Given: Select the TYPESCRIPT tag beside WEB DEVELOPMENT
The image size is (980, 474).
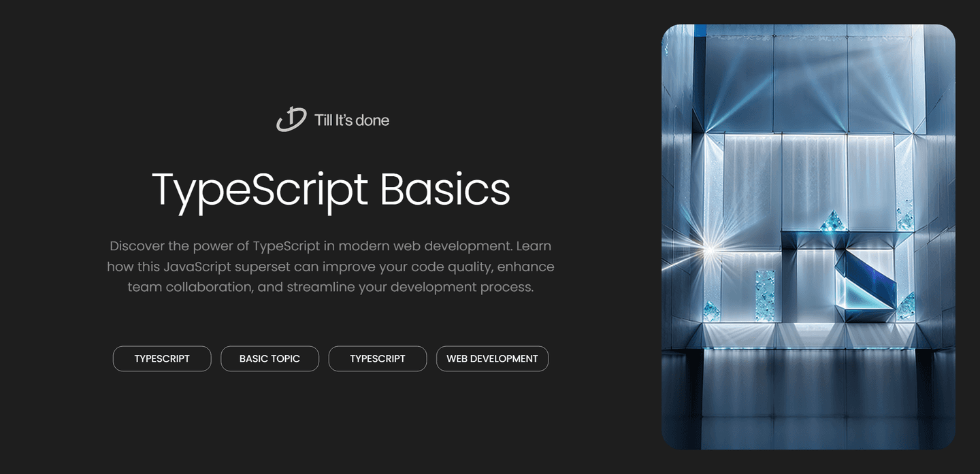Looking at the screenshot, I should pos(378,358).
